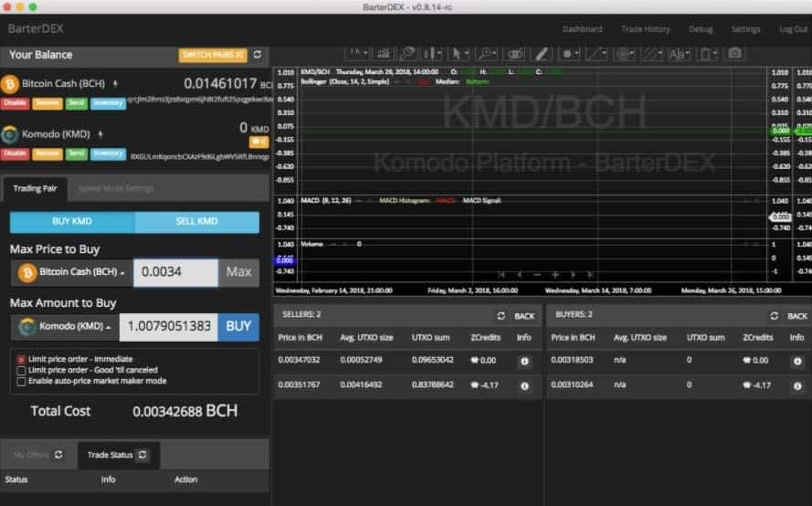Jump chart to the last bar
This screenshot has height=506, width=812.
coord(590,275)
